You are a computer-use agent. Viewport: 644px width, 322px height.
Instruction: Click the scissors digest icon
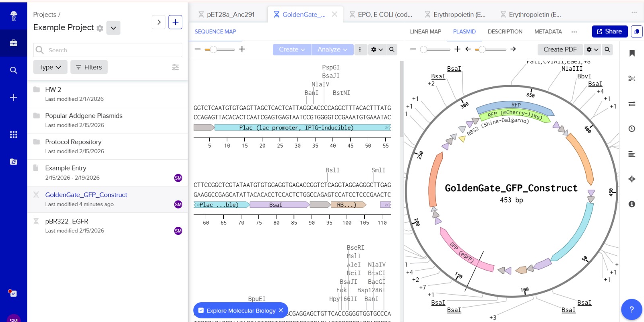(632, 78)
